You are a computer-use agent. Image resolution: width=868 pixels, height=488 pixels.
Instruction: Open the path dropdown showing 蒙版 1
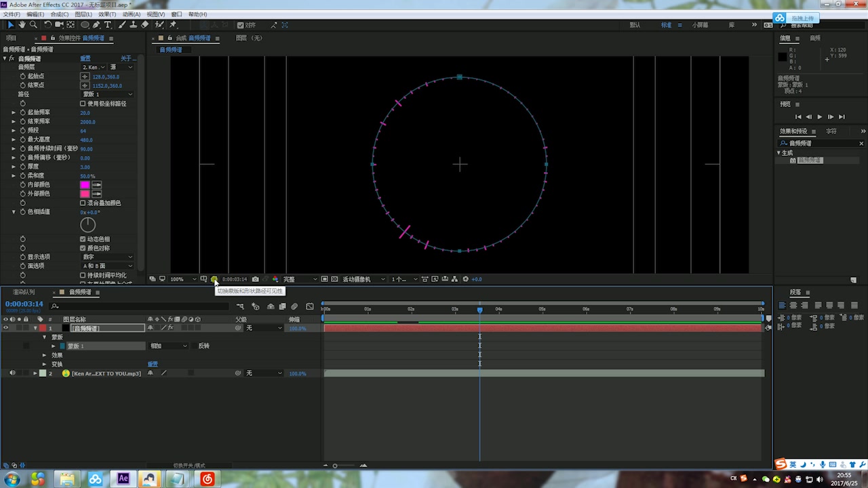pyautogui.click(x=108, y=94)
